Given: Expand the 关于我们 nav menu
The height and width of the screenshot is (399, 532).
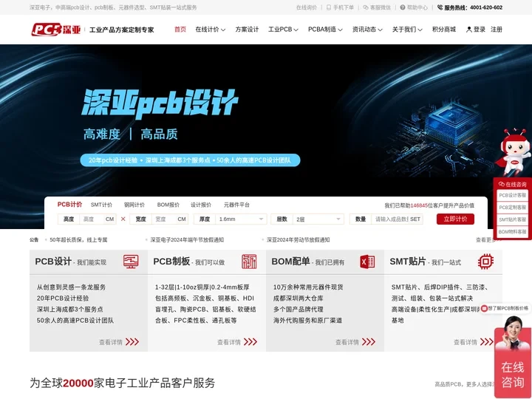Looking at the screenshot, I should tap(407, 30).
